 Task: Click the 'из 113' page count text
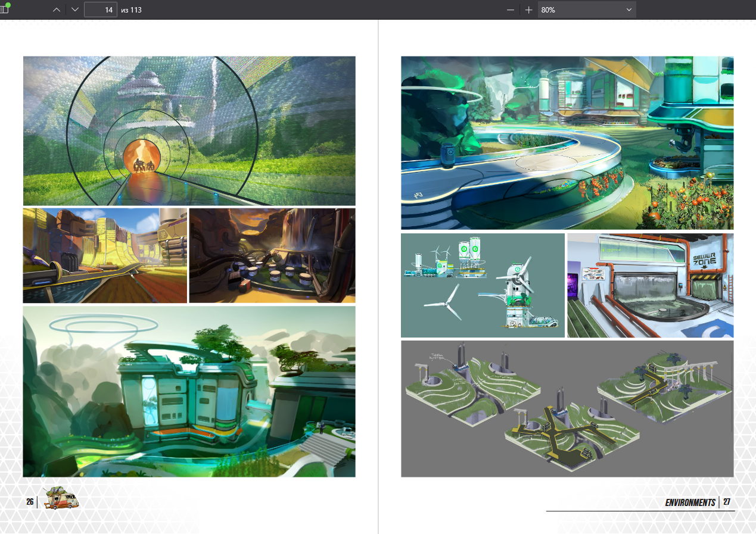(x=131, y=10)
